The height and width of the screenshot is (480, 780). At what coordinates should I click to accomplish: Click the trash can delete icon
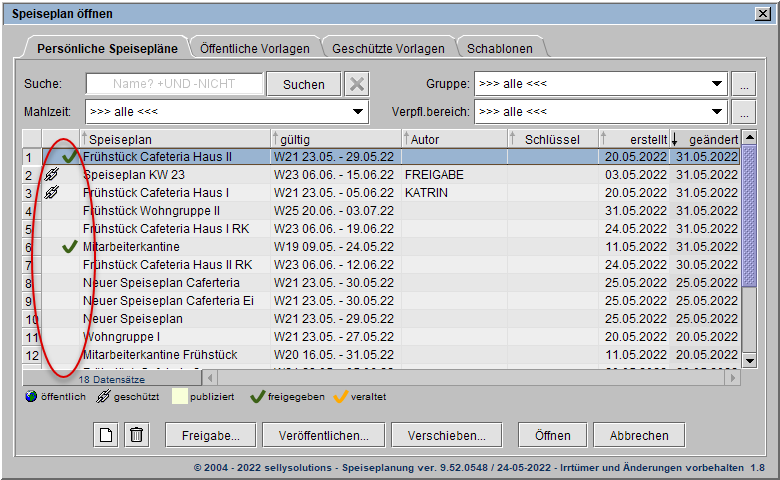point(137,435)
